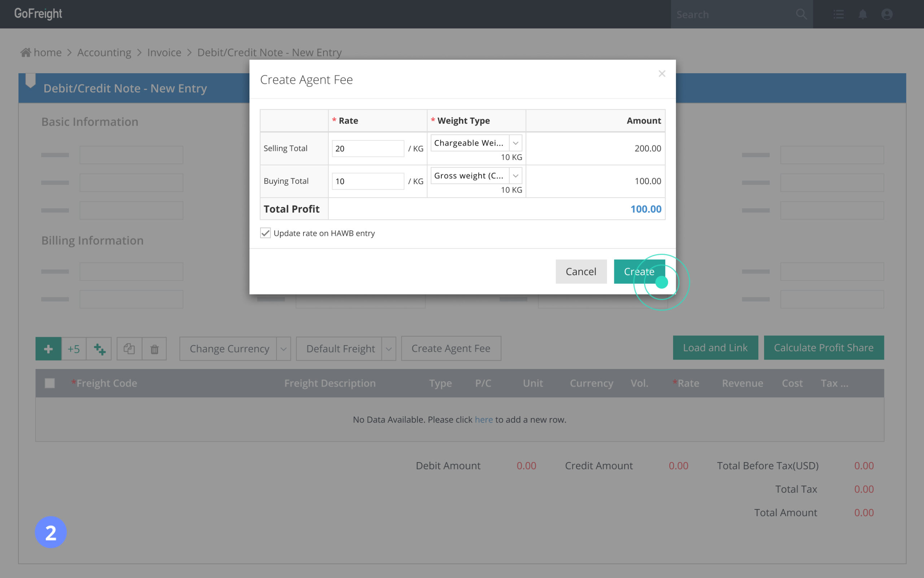924x578 pixels.
Task: Open the user account profile icon
Action: pos(886,14)
